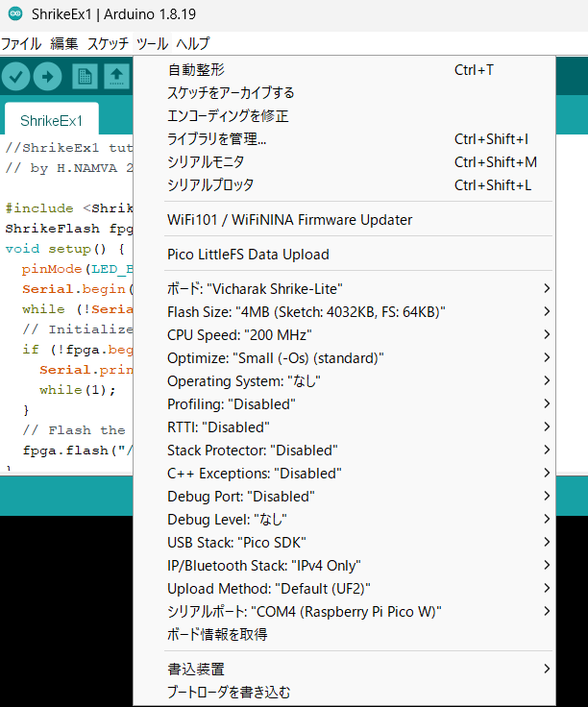Click the Verify checkmark toolbar icon

pos(14,77)
